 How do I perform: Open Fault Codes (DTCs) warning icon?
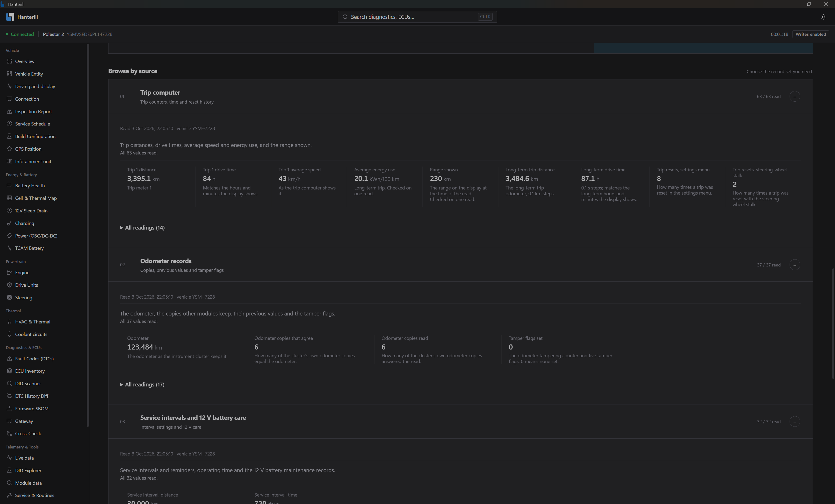pos(9,358)
